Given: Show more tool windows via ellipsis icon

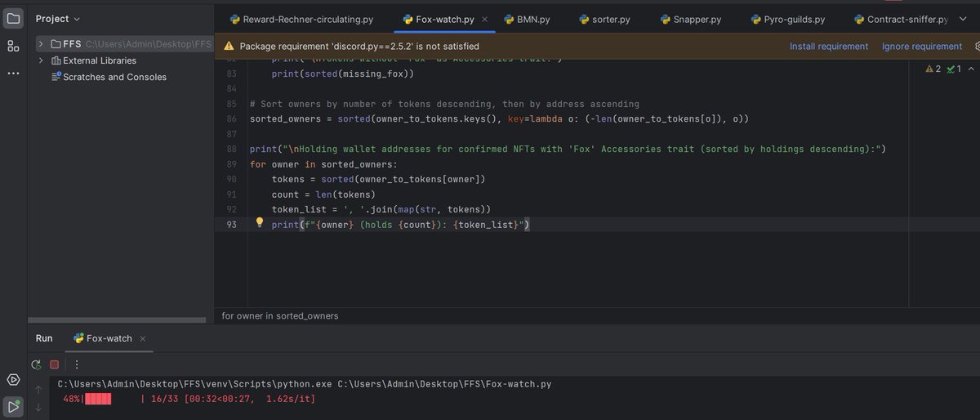Looking at the screenshot, I should tap(13, 74).
